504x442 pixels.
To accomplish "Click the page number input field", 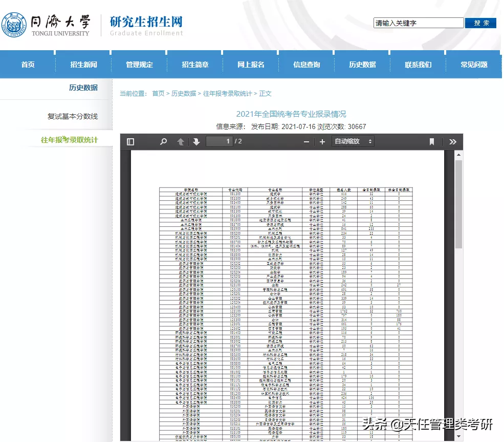I will [221, 141].
